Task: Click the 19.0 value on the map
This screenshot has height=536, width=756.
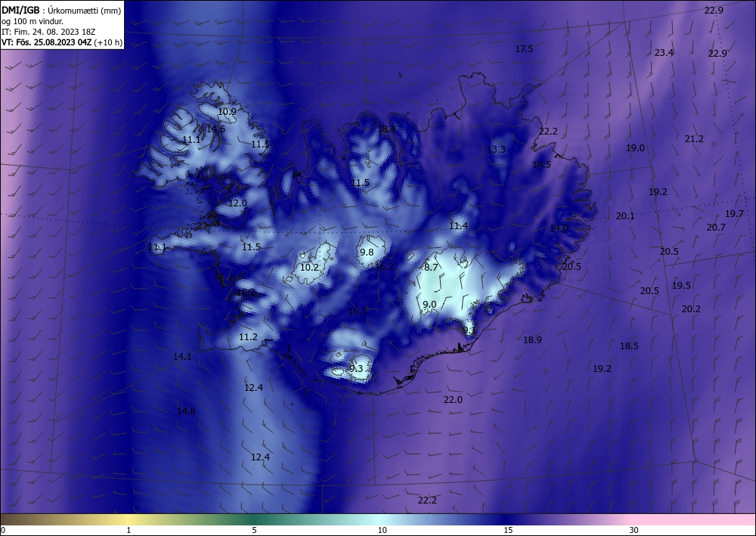Action: click(635, 148)
